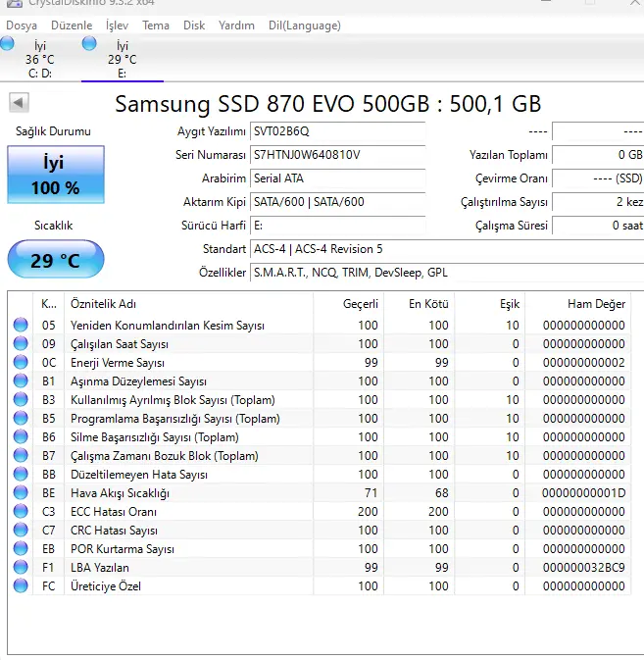Click the Çevirme Oranı value ---- (SSD)
Image resolution: width=644 pixels, height=660 pixels.
[x=598, y=178]
